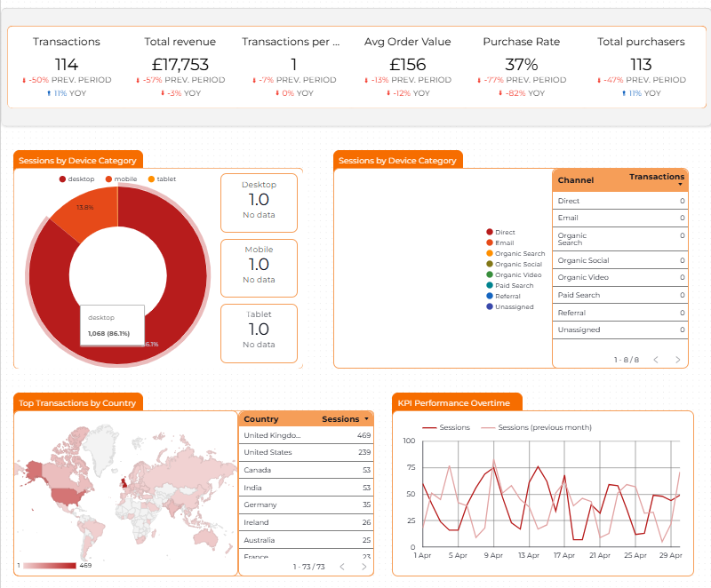711x588 pixels.
Task: Open the United Kingdom row
Action: [307, 435]
